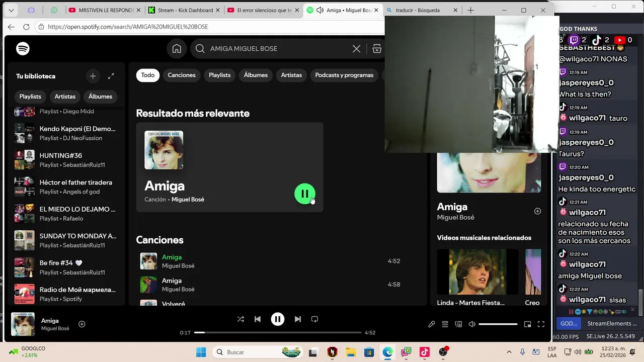Click the now-playing album art thumbnail
Screen dimensions: 644x362
(23, 324)
